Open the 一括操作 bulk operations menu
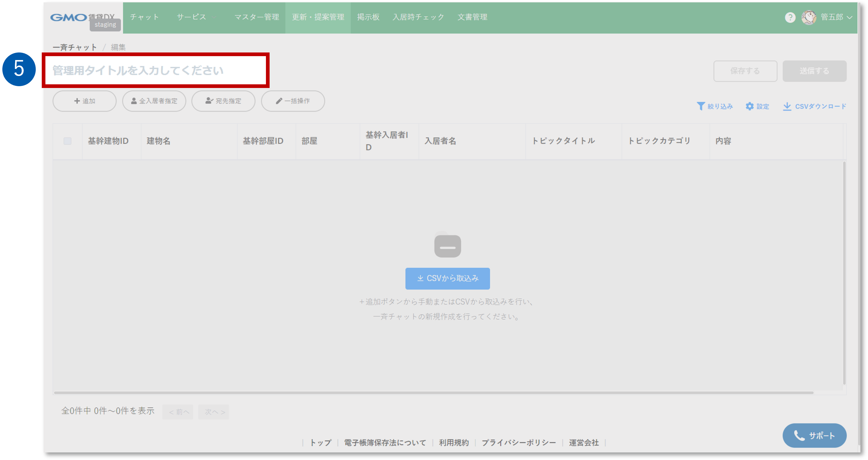Screen dimensions: 868x460 (x=293, y=101)
